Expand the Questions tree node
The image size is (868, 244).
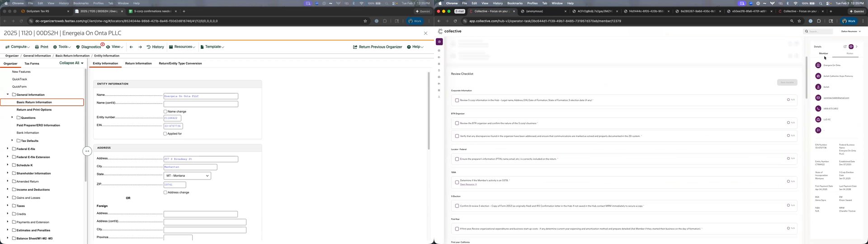12,117
